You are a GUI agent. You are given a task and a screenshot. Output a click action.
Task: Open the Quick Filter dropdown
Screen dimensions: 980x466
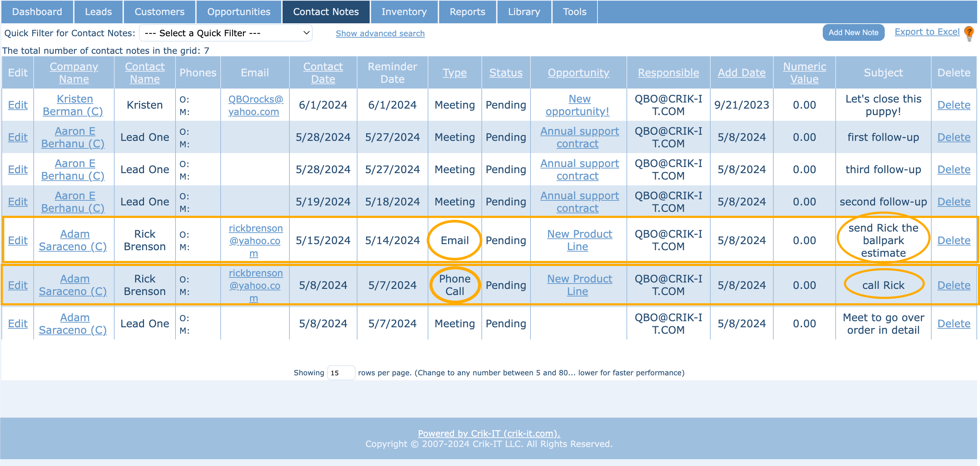point(226,33)
